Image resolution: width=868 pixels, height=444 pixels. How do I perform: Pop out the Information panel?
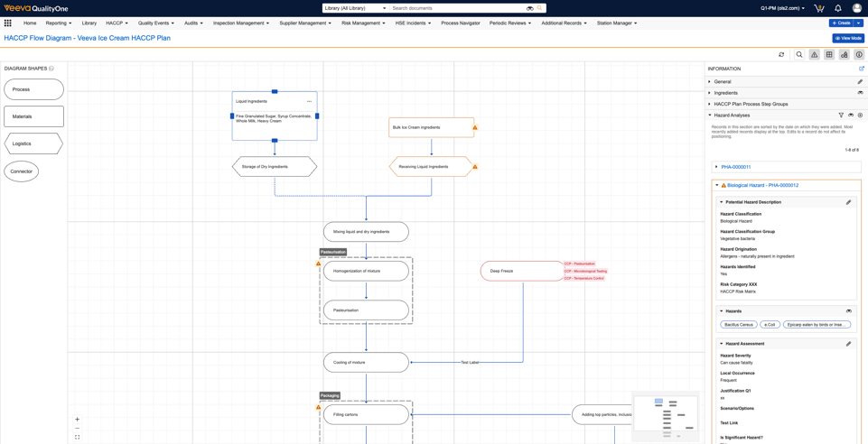pos(861,69)
